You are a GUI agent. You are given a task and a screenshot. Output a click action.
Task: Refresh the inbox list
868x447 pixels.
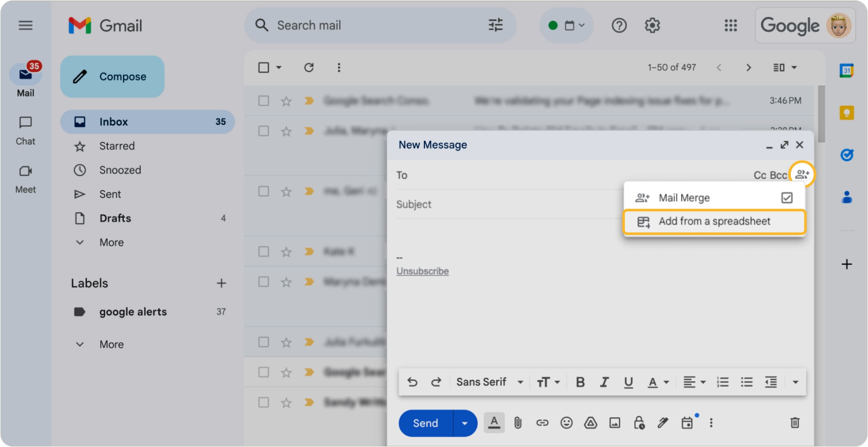pos(309,67)
